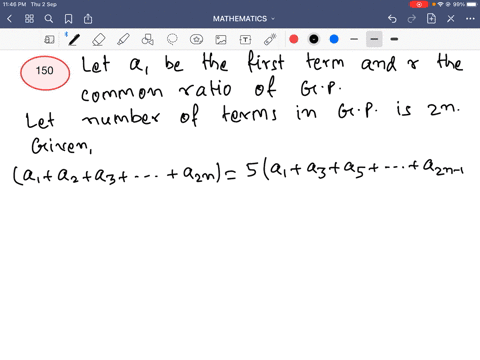Image resolution: width=480 pixels, height=360 pixels.
Task: Select the Text box tool
Action: click(245, 40)
